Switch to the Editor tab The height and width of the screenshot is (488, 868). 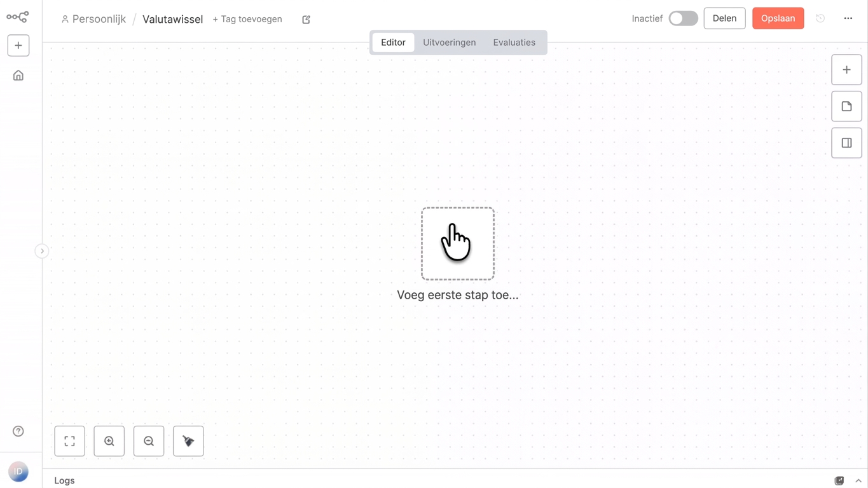pos(393,43)
